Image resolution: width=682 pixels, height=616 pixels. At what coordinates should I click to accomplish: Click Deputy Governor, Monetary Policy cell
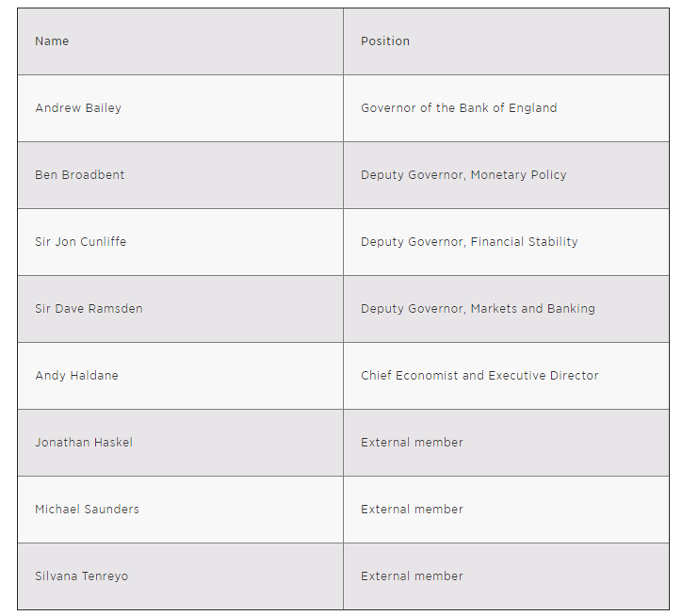(463, 175)
